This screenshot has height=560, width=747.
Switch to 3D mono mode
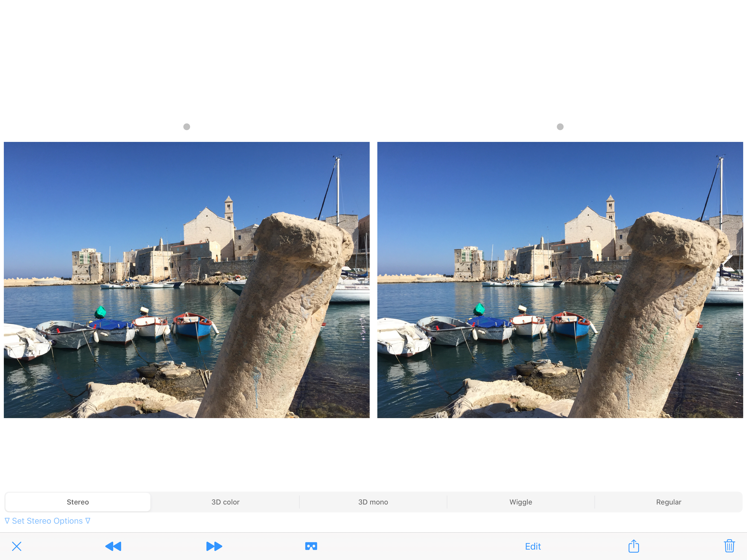373,502
